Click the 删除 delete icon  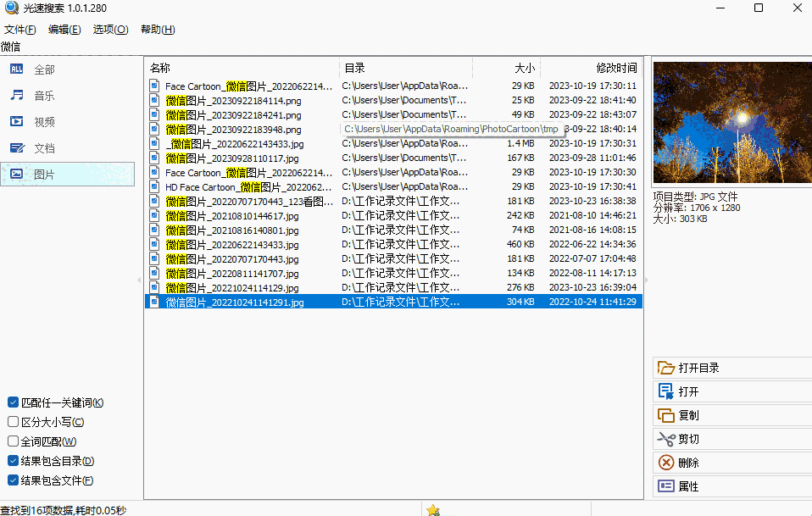pyautogui.click(x=666, y=462)
